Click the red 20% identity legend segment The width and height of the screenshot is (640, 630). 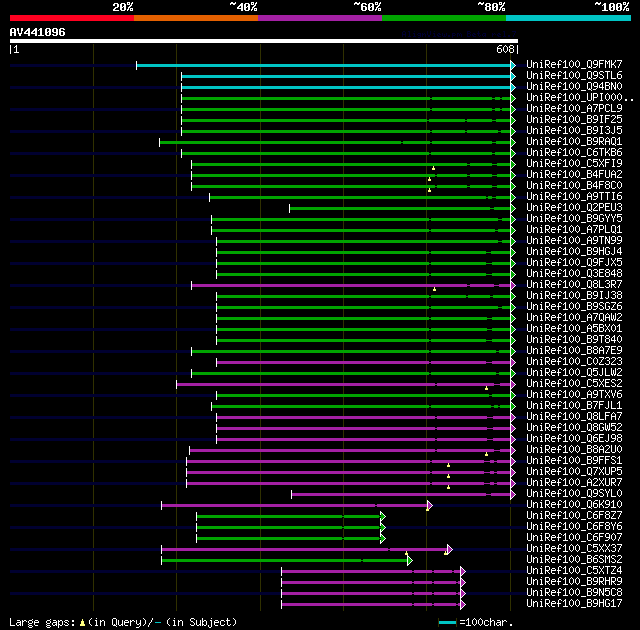(72, 18)
